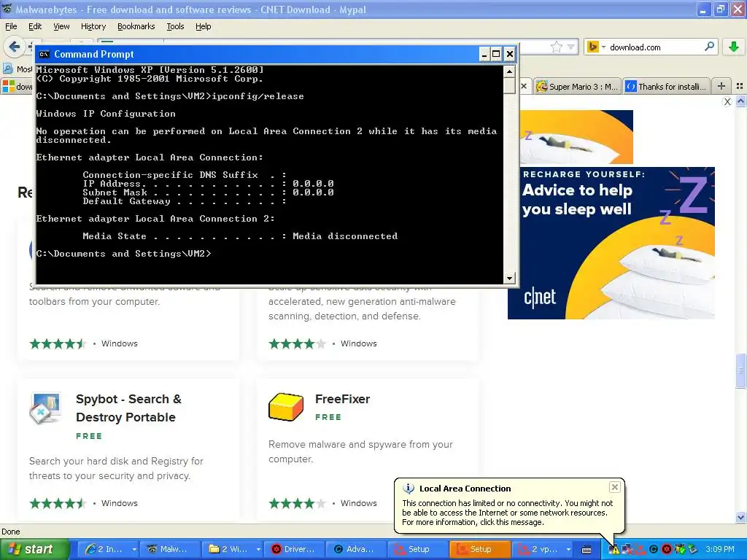Click the system tray clock 3:09 PM
The width and height of the screenshot is (747, 560).
(x=720, y=550)
